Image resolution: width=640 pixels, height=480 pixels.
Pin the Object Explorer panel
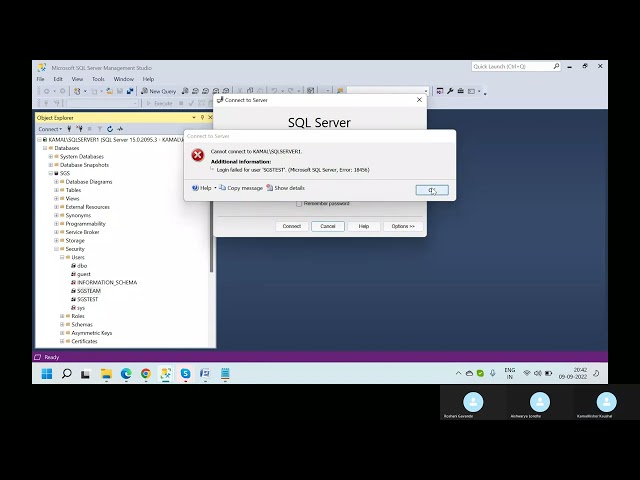(x=202, y=118)
